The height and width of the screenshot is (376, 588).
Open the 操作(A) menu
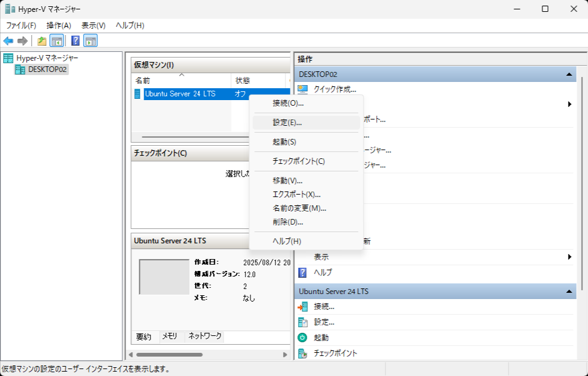(59, 26)
